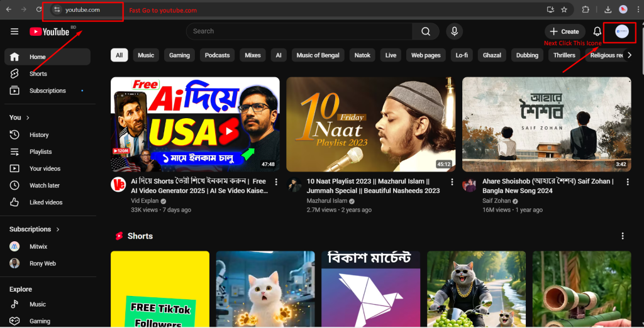Open the white cat Short
The height and width of the screenshot is (328, 644).
[x=265, y=289]
